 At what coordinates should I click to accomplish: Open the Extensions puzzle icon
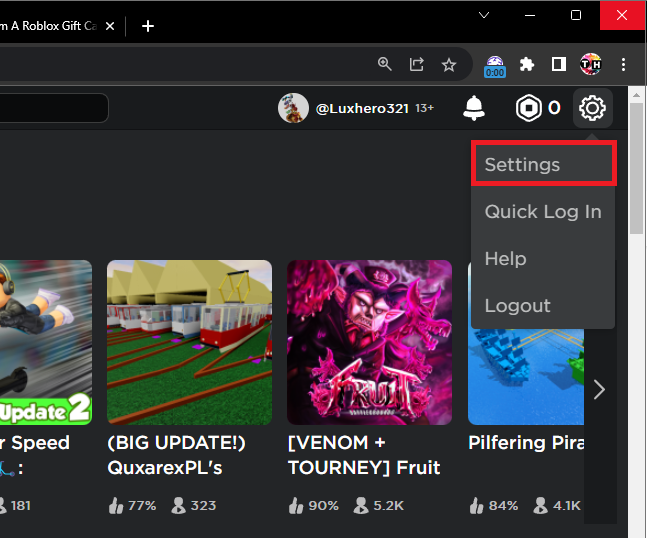tap(527, 64)
